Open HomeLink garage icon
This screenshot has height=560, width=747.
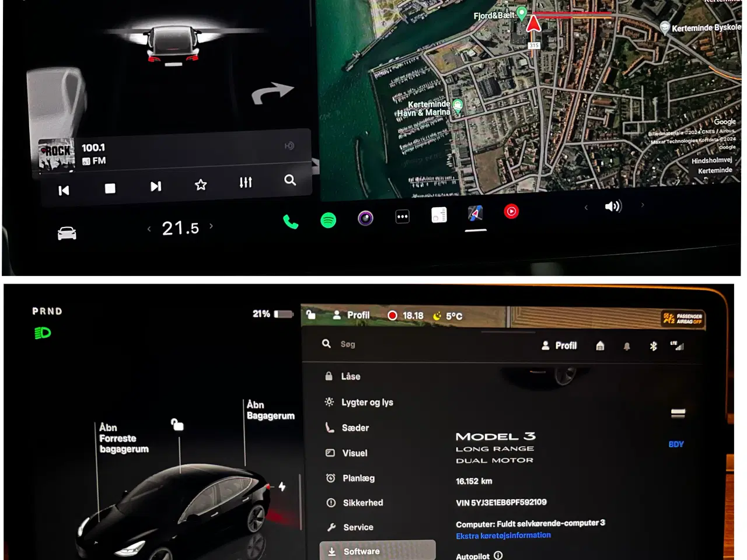[x=600, y=346]
